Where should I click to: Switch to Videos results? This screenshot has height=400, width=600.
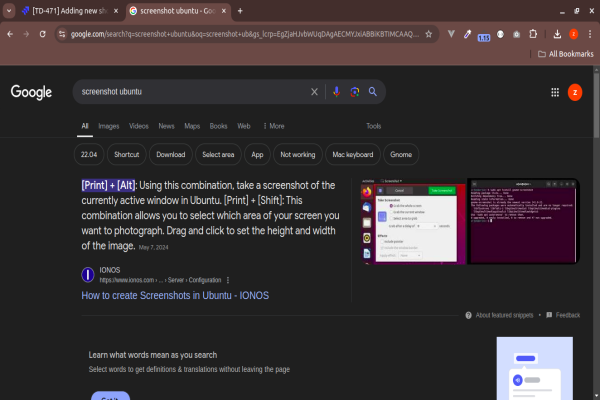139,126
